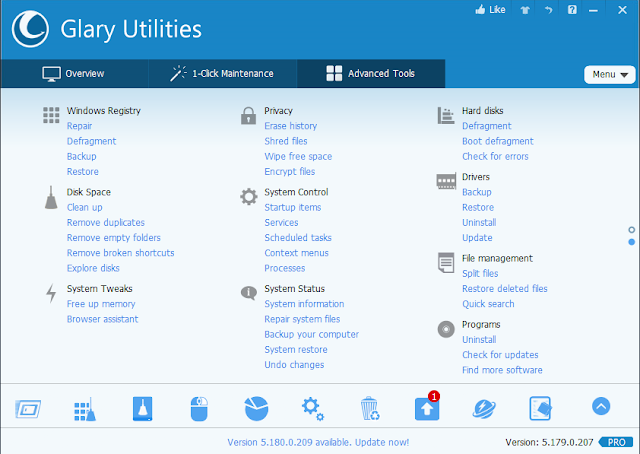Open Processes link

284,268
